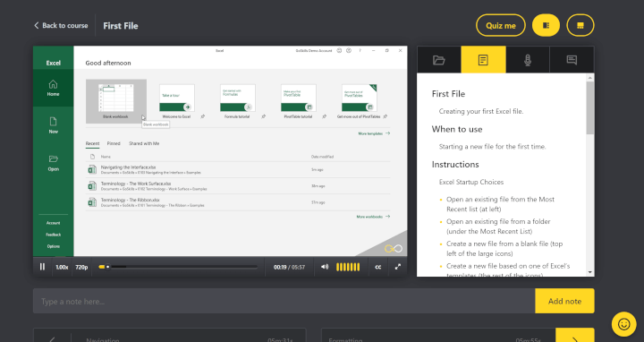Click notes panel scroll up arrow

click(590, 78)
